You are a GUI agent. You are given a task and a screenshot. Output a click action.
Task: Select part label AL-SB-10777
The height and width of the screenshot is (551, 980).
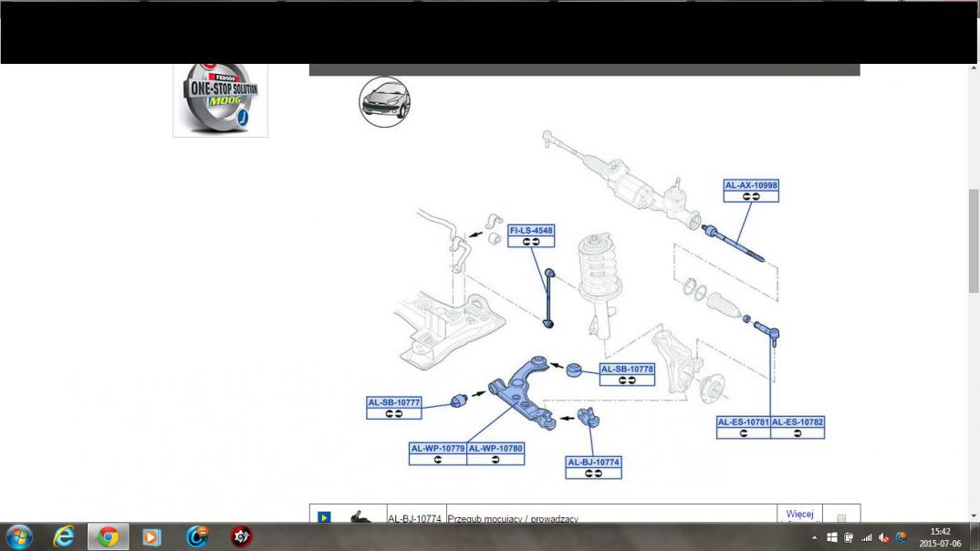point(394,402)
